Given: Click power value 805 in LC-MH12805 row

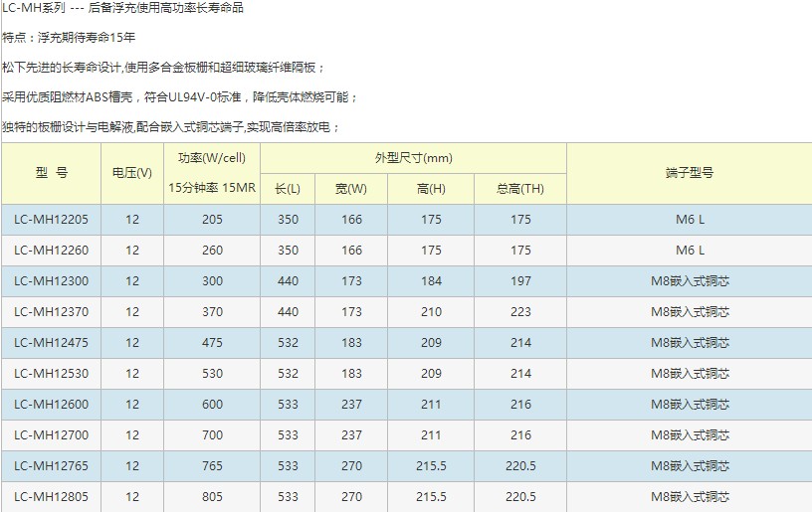Looking at the screenshot, I should [212, 496].
